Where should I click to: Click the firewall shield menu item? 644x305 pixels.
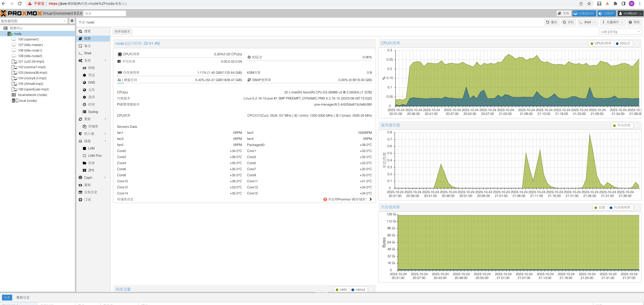[89, 134]
